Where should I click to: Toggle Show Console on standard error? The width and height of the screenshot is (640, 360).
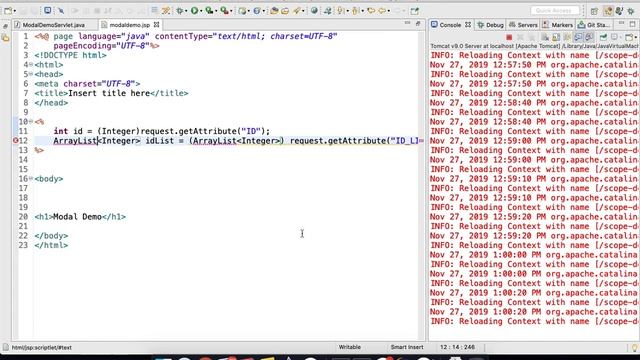[x=589, y=37]
